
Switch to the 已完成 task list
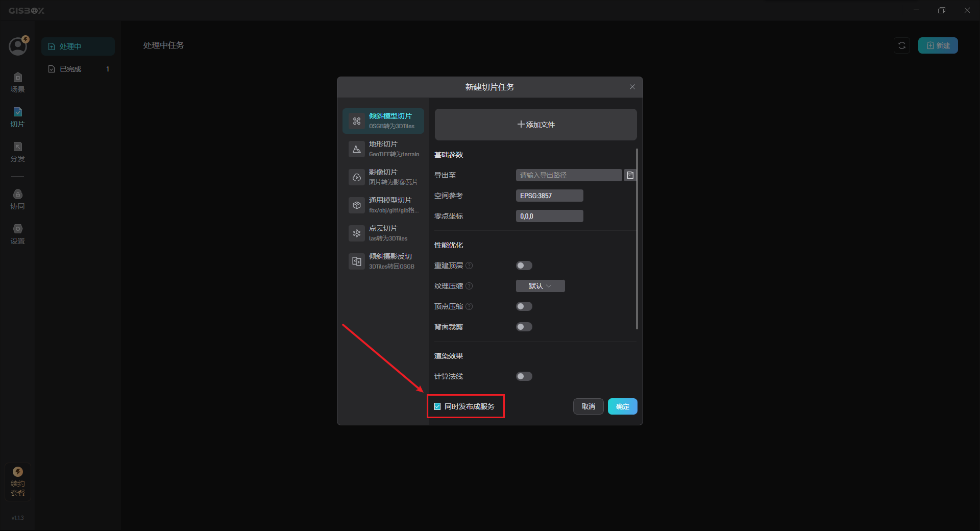pyautogui.click(x=78, y=69)
